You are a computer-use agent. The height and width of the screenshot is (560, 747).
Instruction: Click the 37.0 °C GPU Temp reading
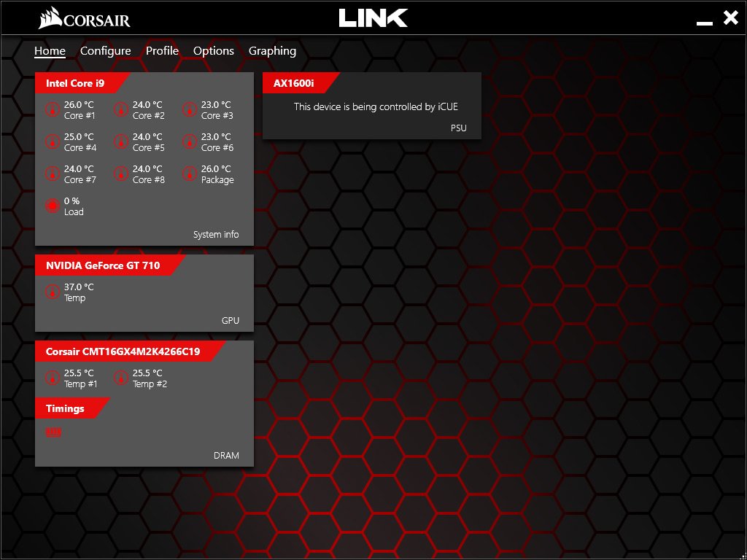[79, 287]
